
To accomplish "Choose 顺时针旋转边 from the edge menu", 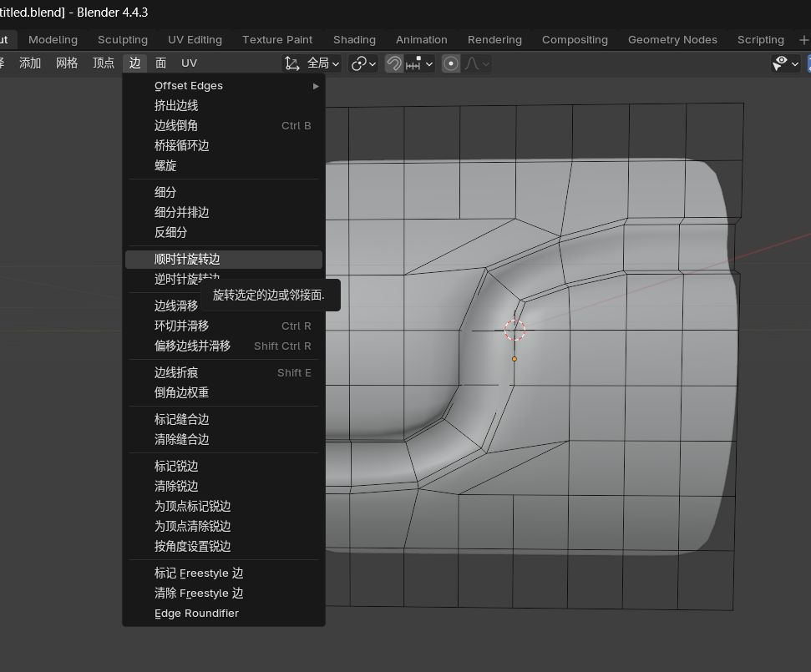I will click(x=187, y=260).
